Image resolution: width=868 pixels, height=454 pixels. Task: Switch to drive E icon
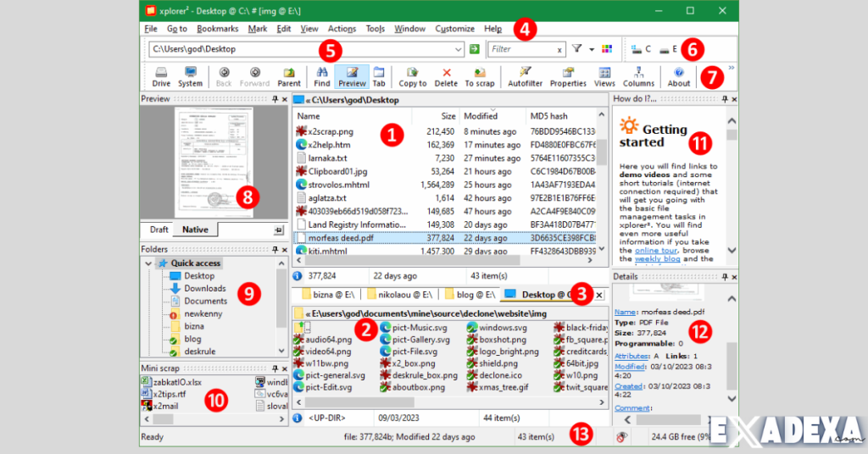point(669,49)
